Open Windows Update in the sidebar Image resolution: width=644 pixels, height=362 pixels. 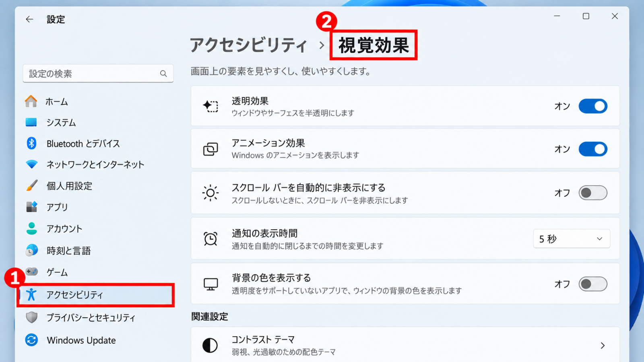81,340
